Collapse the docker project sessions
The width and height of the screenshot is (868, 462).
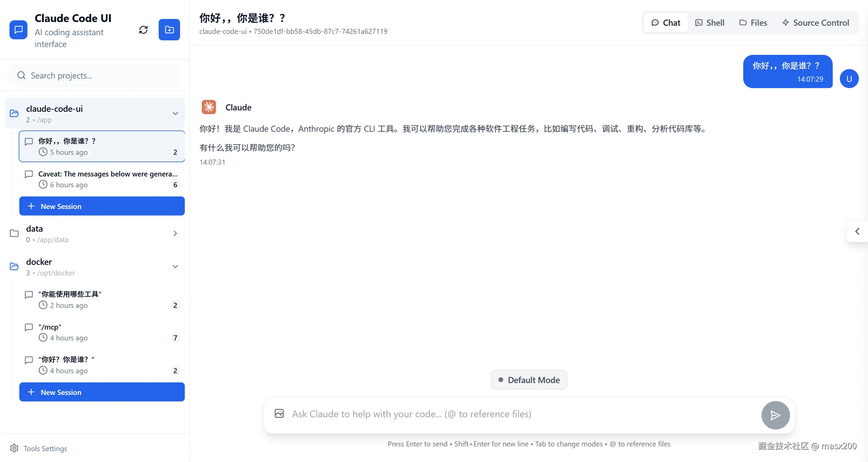tap(175, 266)
